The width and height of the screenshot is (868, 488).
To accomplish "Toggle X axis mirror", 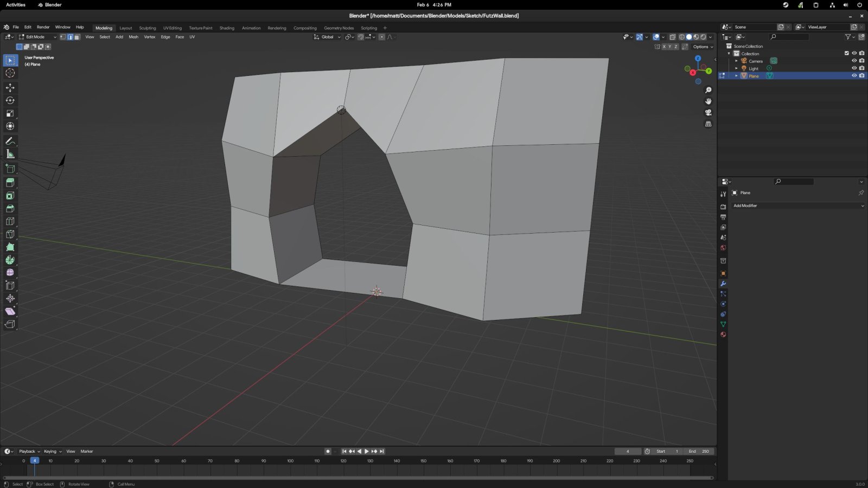I will pyautogui.click(x=664, y=47).
